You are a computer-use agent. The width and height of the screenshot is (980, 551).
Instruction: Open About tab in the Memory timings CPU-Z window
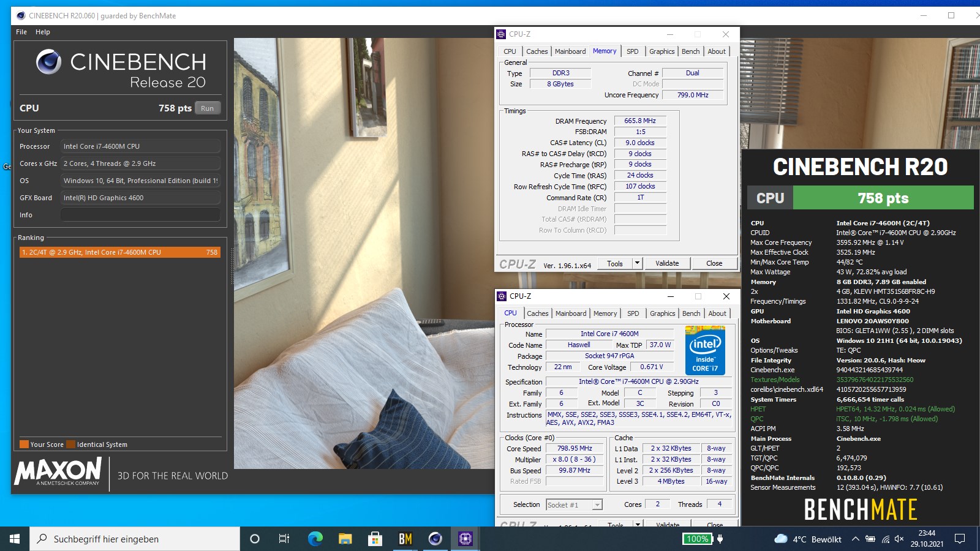[x=717, y=51]
